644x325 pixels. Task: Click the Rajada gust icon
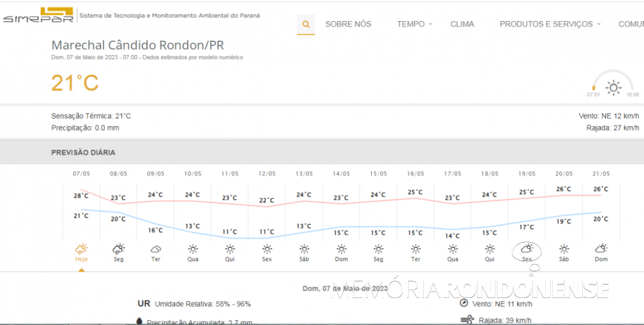[467, 320]
